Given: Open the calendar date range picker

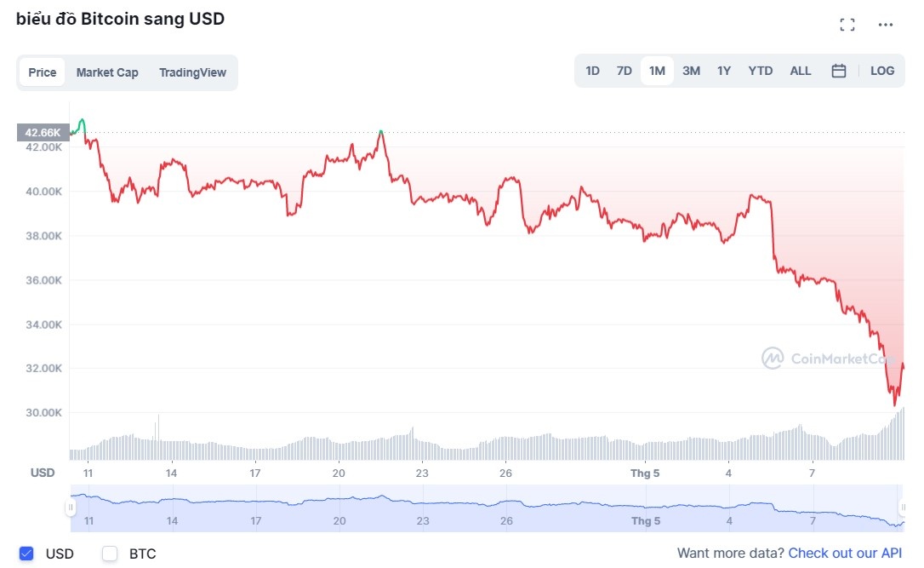Looking at the screenshot, I should pyautogui.click(x=838, y=72).
